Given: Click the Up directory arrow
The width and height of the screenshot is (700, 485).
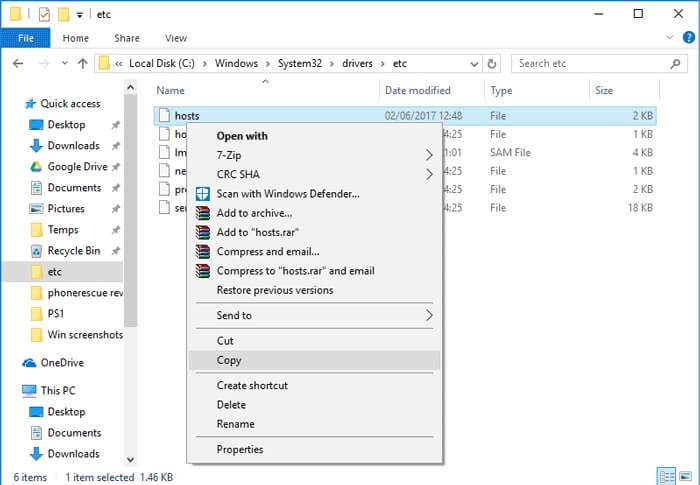Looking at the screenshot, I should click(82, 64).
